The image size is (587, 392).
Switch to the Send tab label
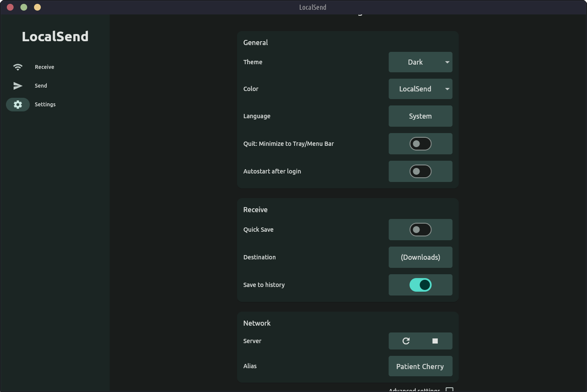coord(41,86)
